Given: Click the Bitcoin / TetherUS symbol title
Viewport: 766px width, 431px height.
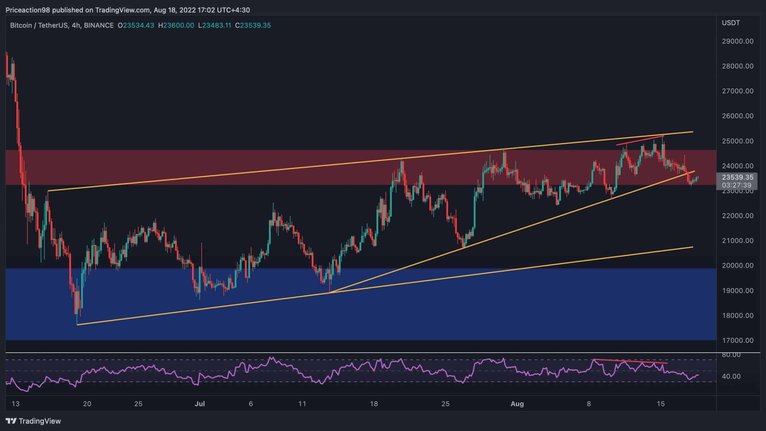Looking at the screenshot, I should pos(39,25).
